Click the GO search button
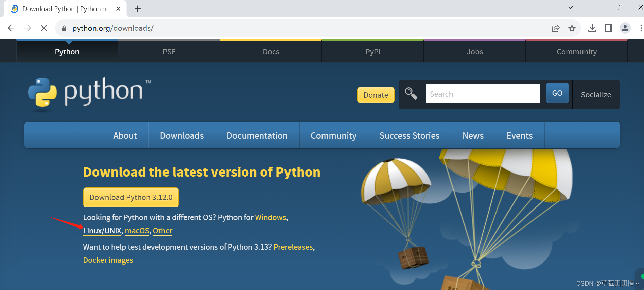 click(557, 93)
